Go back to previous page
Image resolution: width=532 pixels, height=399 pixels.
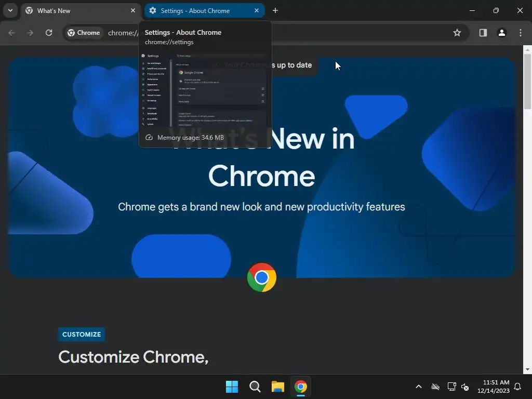(11, 33)
